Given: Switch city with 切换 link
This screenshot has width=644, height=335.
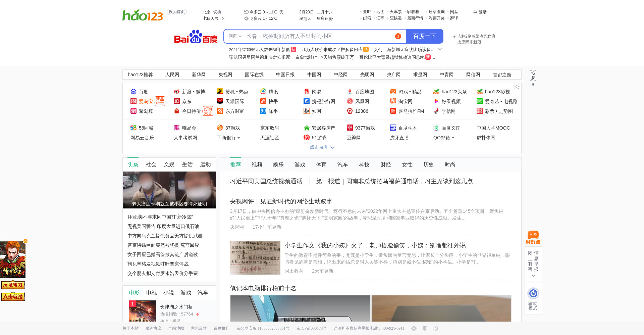Looking at the screenshot, I should pos(217,12).
